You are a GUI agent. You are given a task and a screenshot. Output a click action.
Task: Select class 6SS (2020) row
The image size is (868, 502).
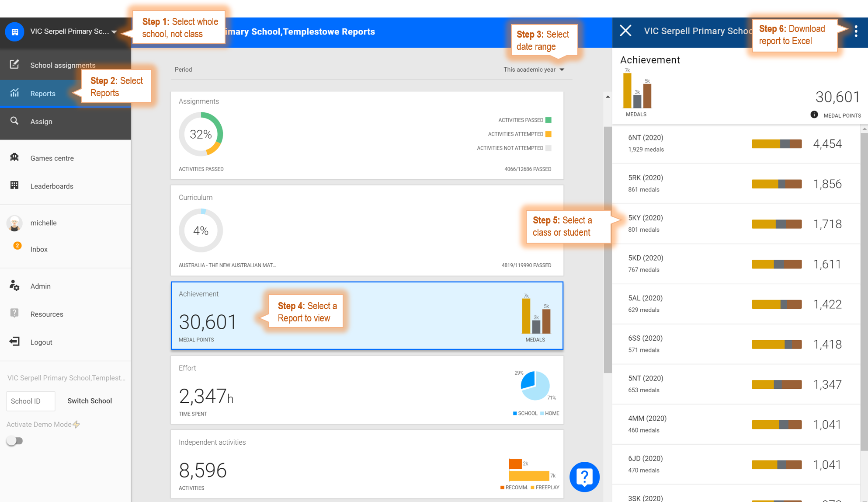(x=736, y=344)
